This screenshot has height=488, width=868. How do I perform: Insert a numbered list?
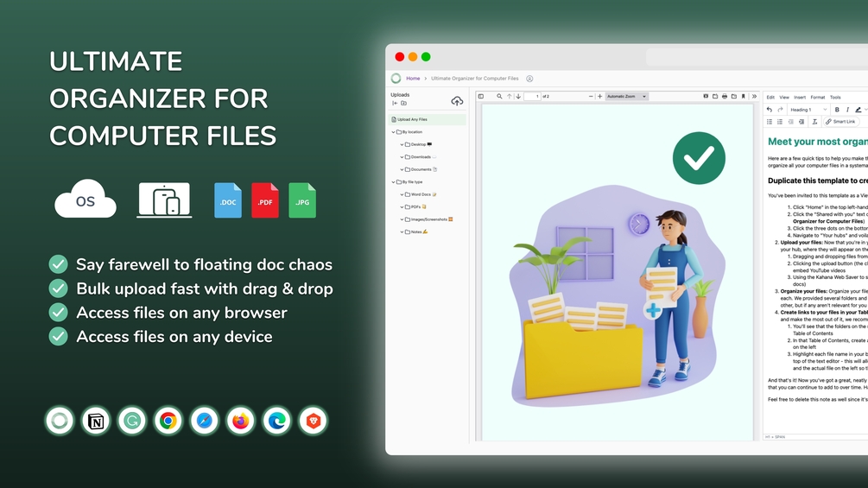coord(780,122)
